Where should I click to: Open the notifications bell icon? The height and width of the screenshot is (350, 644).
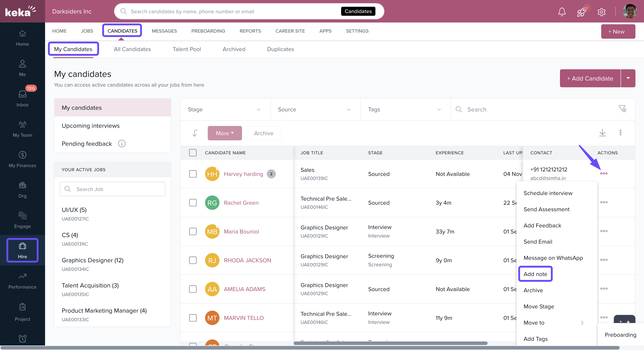(562, 11)
